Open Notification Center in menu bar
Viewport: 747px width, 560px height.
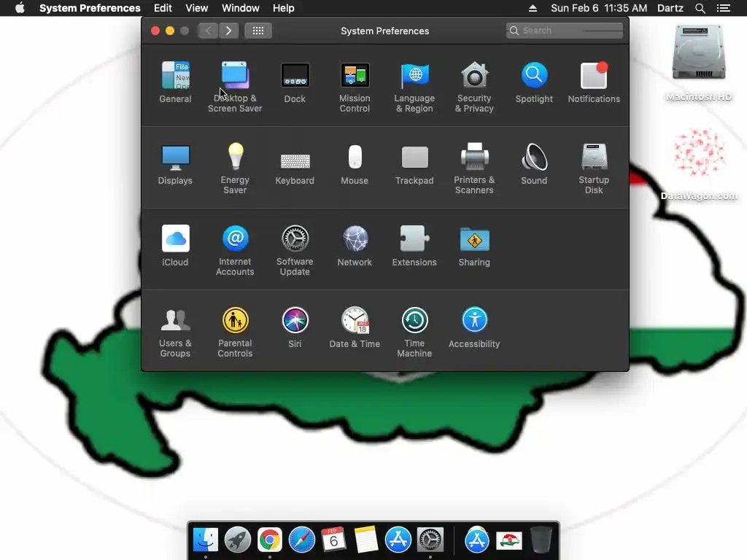pyautogui.click(x=724, y=8)
